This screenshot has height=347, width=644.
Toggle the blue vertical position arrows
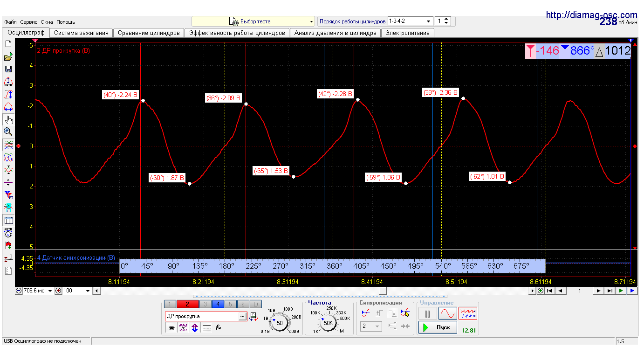coord(195,328)
